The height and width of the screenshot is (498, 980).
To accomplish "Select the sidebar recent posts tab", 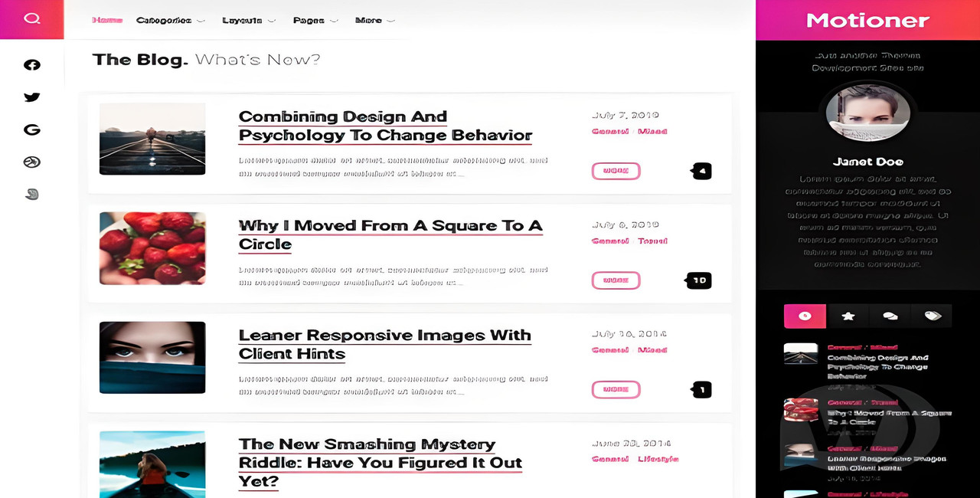I will [805, 316].
